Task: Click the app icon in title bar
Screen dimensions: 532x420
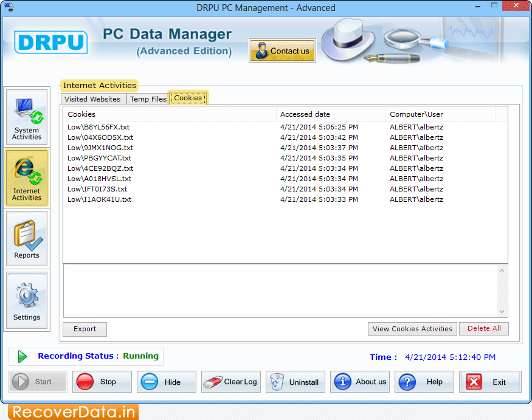Action: [x=9, y=7]
